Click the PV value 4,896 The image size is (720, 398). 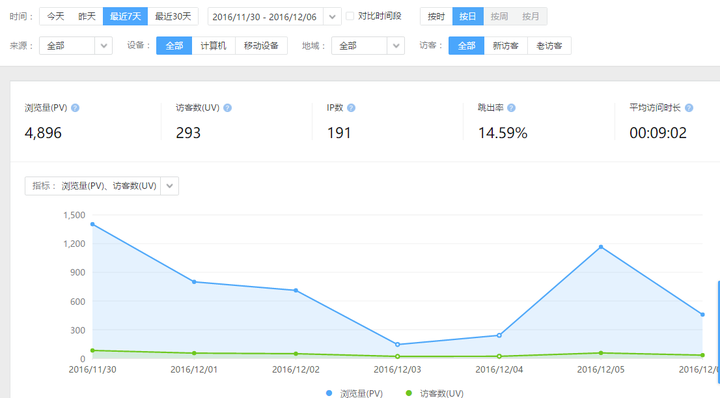pos(43,133)
